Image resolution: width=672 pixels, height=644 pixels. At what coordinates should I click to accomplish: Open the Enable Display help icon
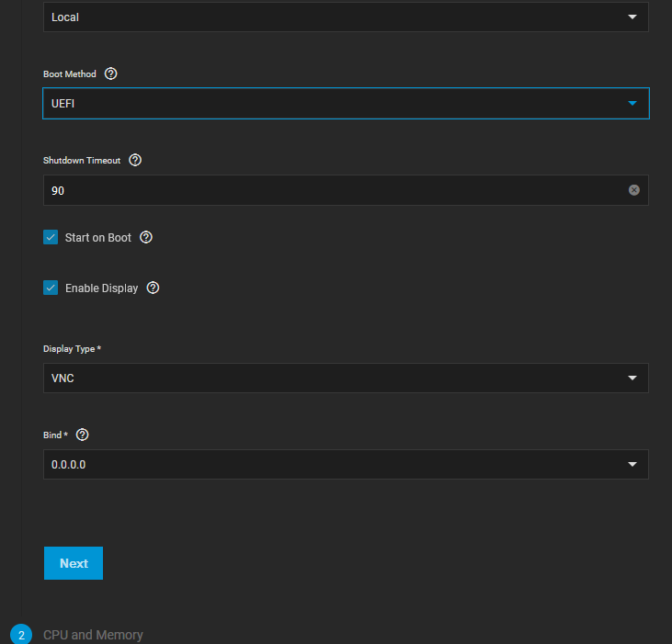[x=153, y=288]
